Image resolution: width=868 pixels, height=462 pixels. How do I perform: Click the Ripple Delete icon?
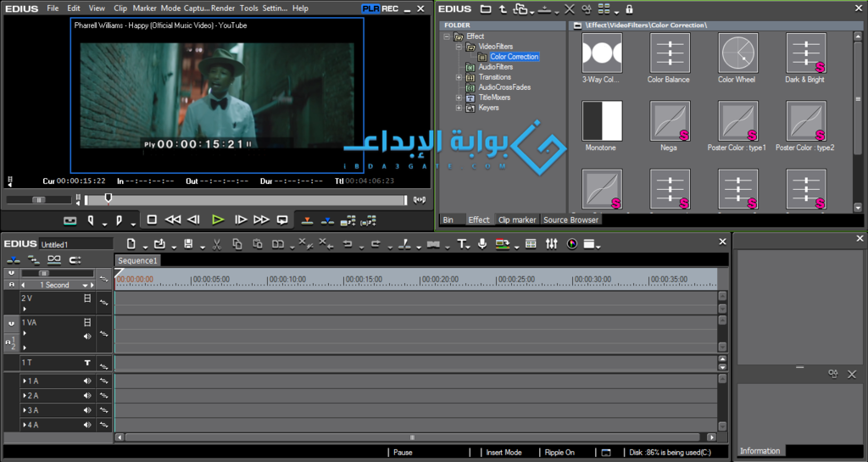(x=326, y=244)
